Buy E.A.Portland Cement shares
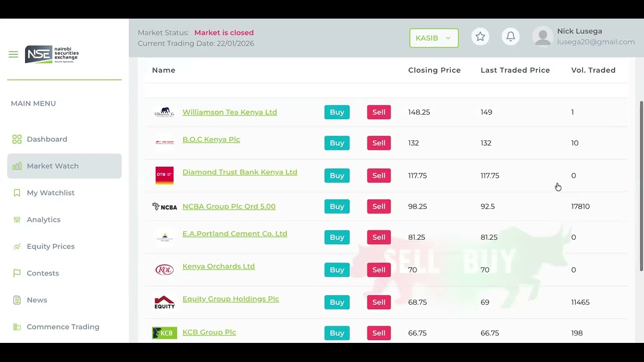The image size is (644, 362). pos(337,237)
